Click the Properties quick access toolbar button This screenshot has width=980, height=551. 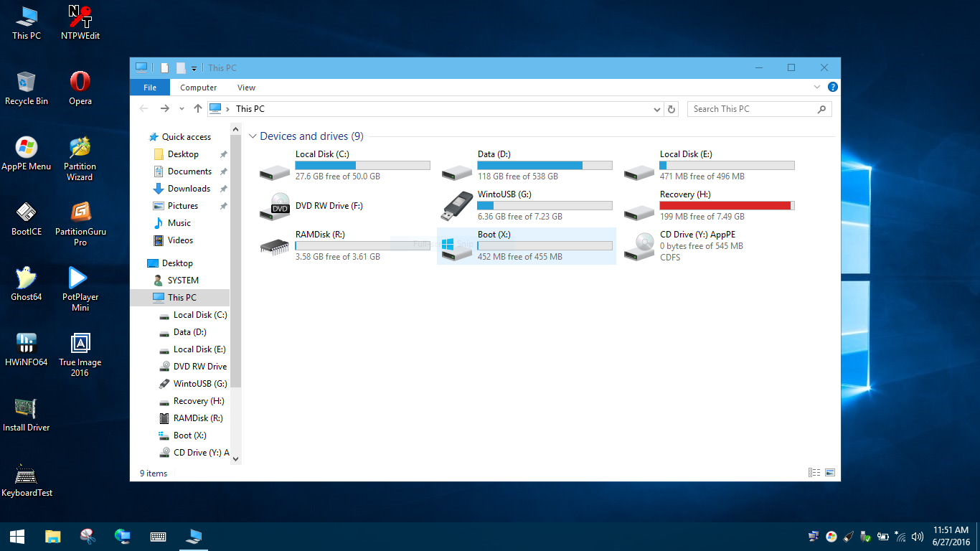click(x=164, y=68)
